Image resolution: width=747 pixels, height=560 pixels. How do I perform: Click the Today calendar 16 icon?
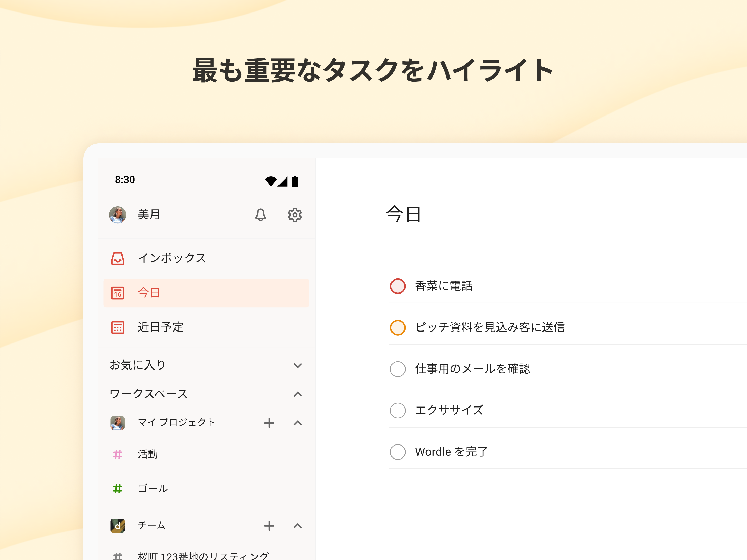[x=118, y=293]
